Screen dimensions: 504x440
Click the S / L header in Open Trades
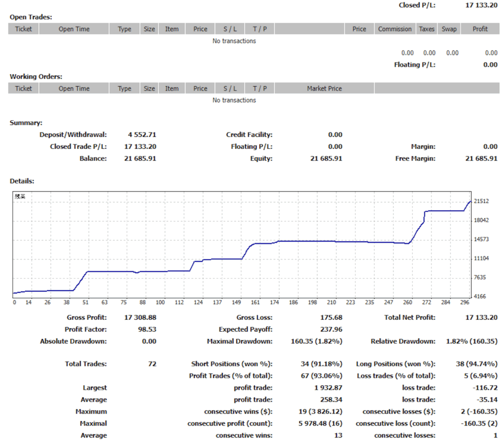(230, 29)
